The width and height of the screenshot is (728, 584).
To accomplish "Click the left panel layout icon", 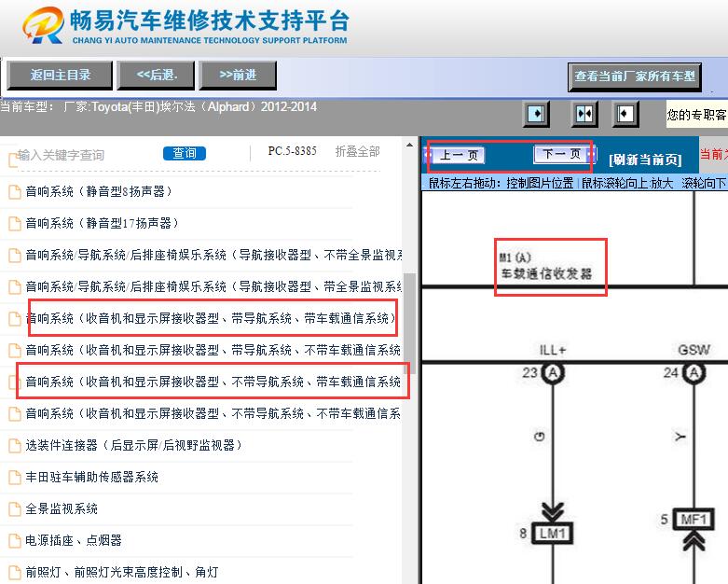I will coord(536,114).
